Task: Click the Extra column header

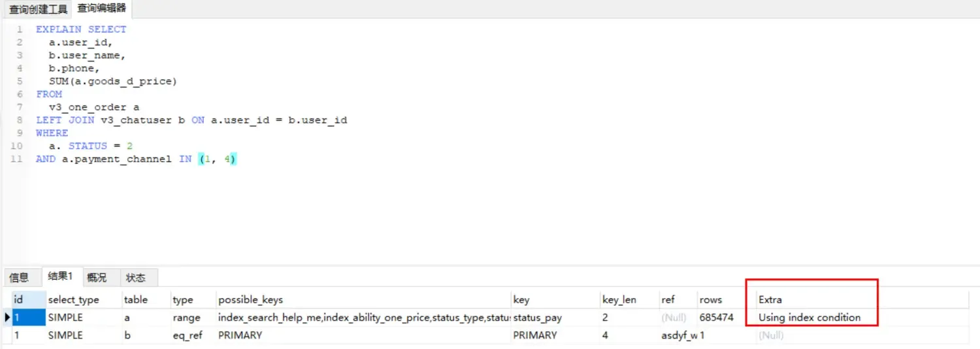Action: click(770, 300)
